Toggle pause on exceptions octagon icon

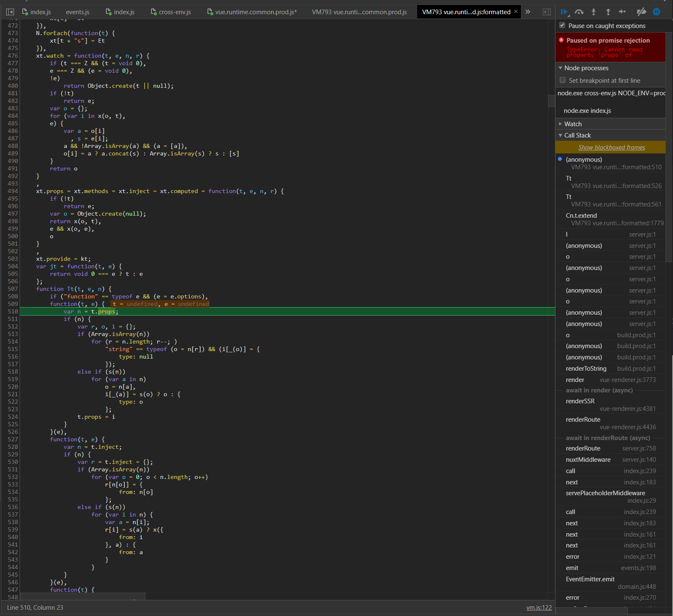(x=657, y=12)
